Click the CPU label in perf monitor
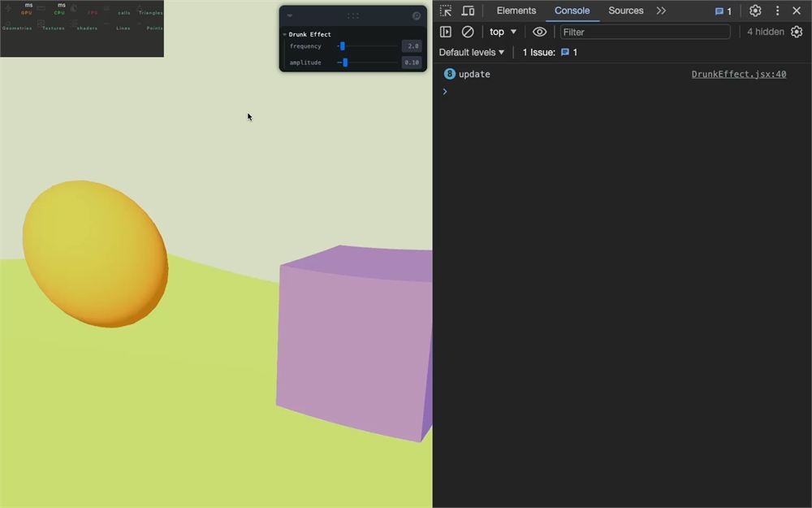The height and width of the screenshot is (508, 812). click(x=59, y=12)
